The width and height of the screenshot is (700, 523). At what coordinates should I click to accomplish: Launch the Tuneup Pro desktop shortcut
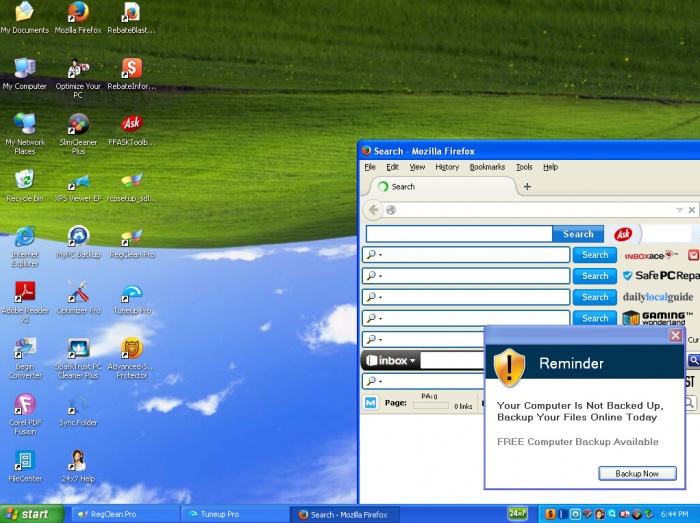click(x=132, y=299)
